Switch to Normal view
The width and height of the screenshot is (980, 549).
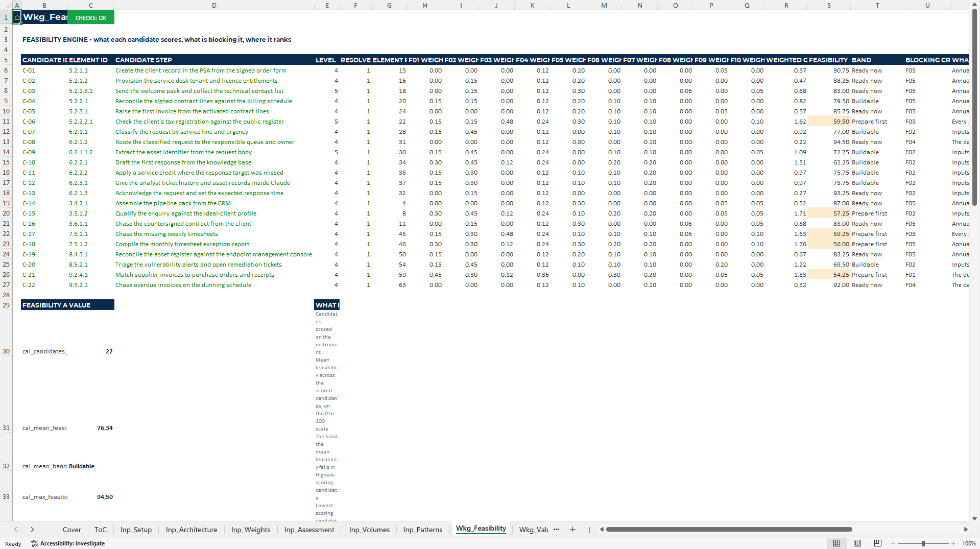(836, 543)
